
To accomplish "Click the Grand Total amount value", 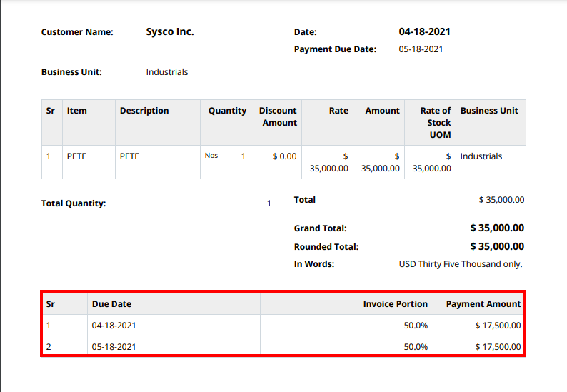I will 497,228.
